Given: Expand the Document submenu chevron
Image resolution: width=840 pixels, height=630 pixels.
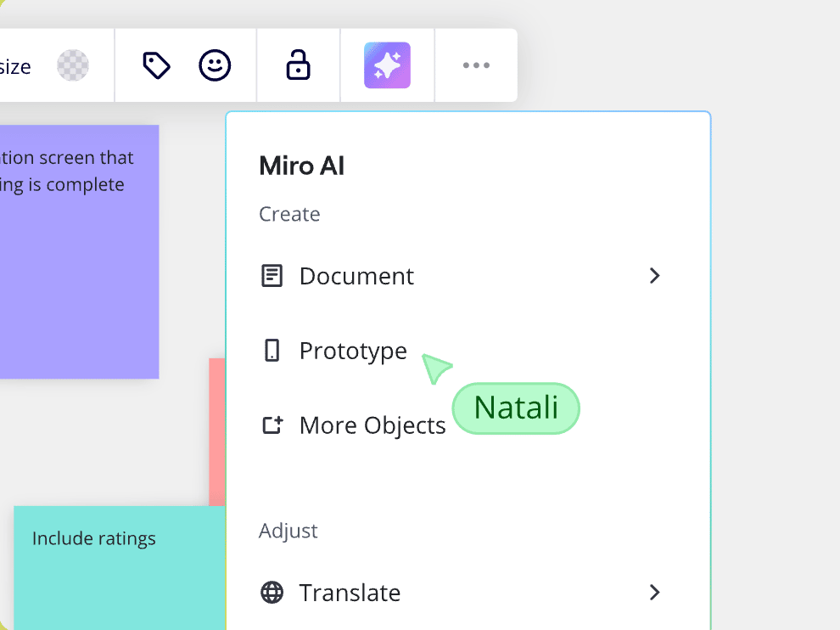Looking at the screenshot, I should pos(654,276).
